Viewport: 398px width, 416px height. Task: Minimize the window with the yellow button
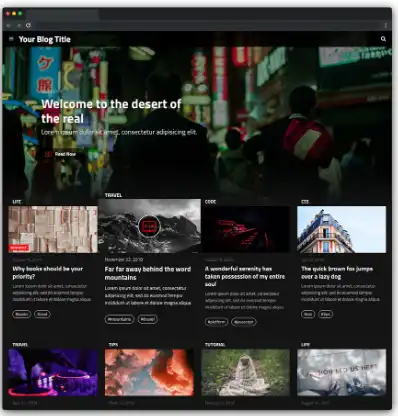[14, 14]
